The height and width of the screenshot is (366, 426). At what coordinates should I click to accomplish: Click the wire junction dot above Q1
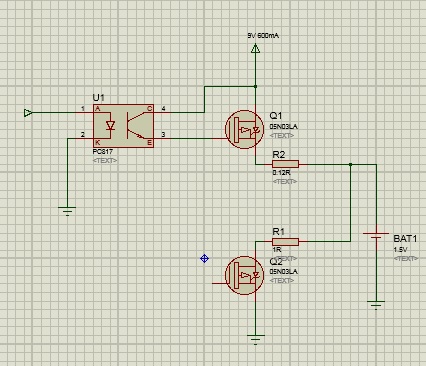[255, 86]
